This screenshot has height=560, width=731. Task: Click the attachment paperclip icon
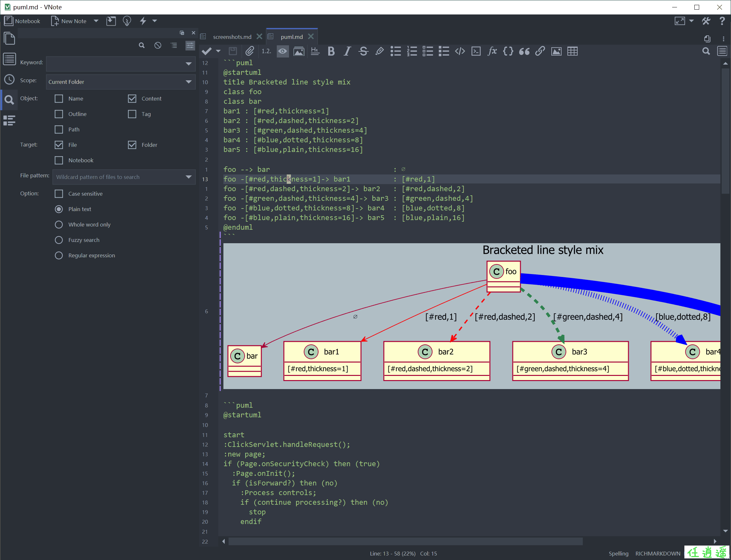click(249, 51)
